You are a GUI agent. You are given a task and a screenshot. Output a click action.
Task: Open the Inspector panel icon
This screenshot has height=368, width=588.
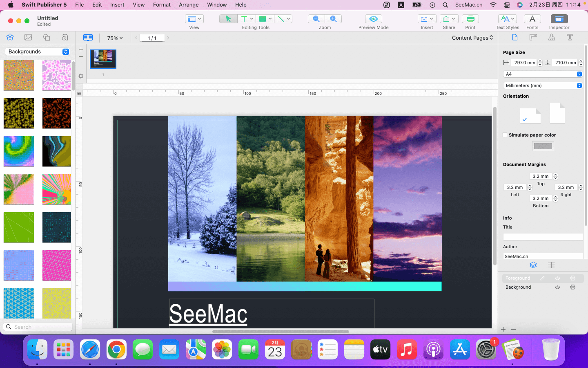click(559, 19)
